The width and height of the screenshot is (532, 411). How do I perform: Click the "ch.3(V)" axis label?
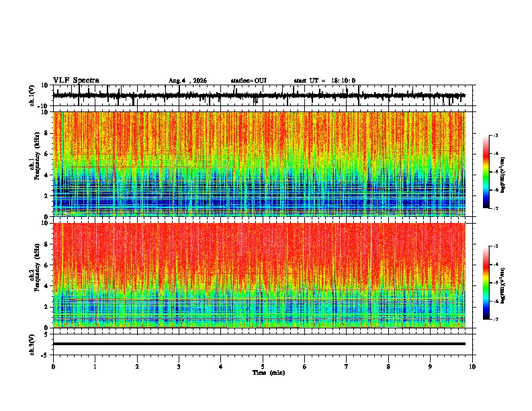32,345
